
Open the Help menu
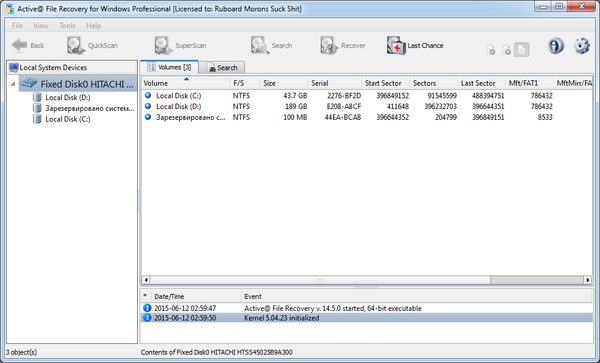click(93, 26)
